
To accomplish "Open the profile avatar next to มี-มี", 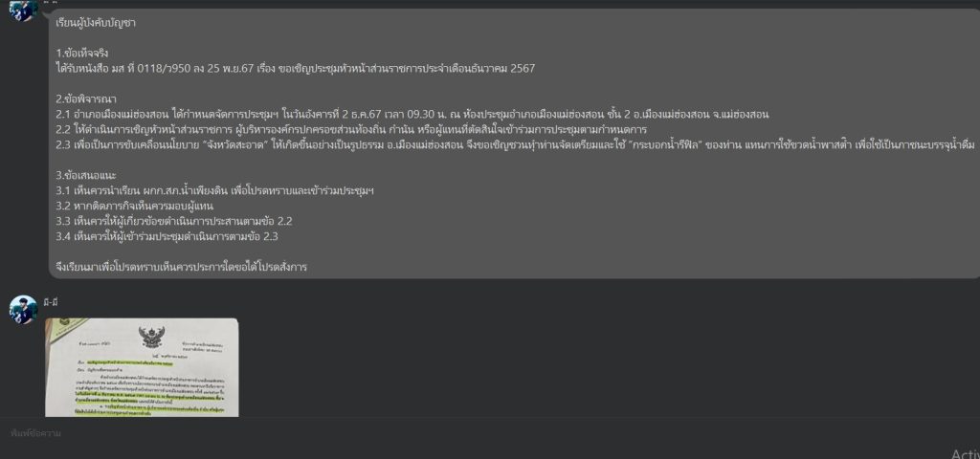I will 24,309.
